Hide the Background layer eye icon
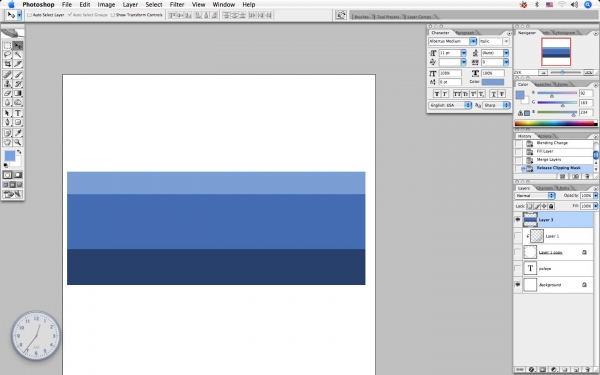The width and height of the screenshot is (600, 375). click(518, 285)
